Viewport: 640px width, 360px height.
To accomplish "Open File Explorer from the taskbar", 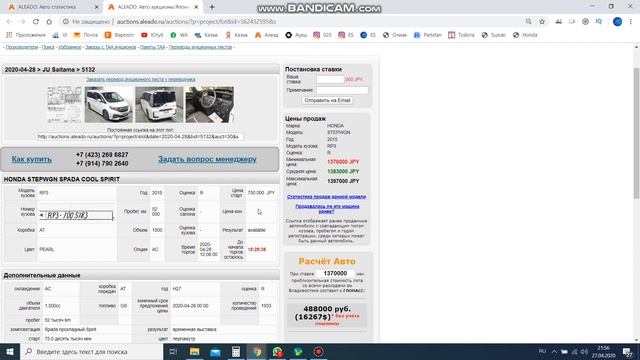I will point(195,351).
